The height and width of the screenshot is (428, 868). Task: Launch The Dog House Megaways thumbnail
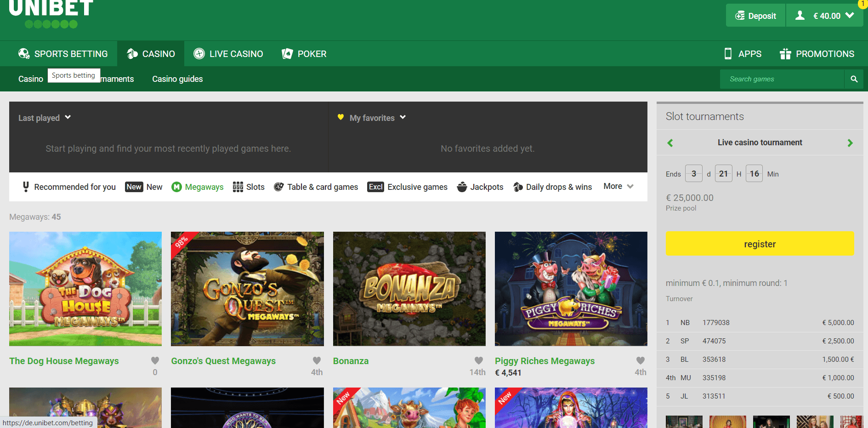point(85,289)
